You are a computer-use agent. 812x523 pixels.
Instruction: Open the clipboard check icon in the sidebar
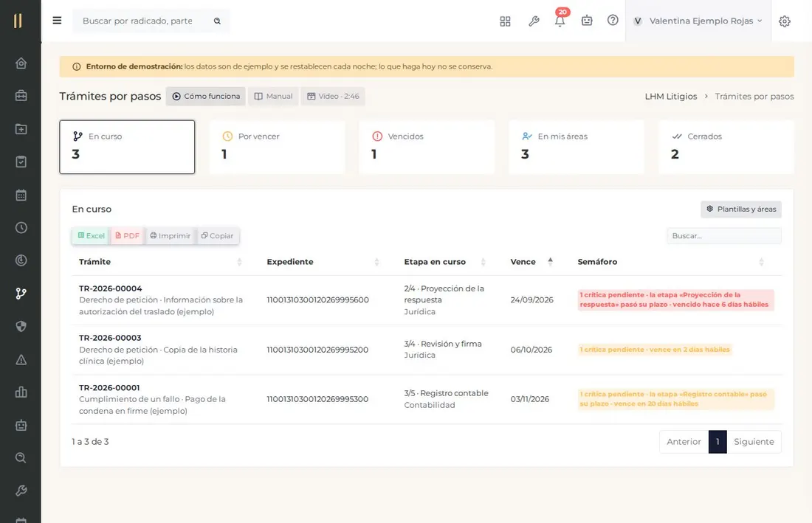[21, 162]
